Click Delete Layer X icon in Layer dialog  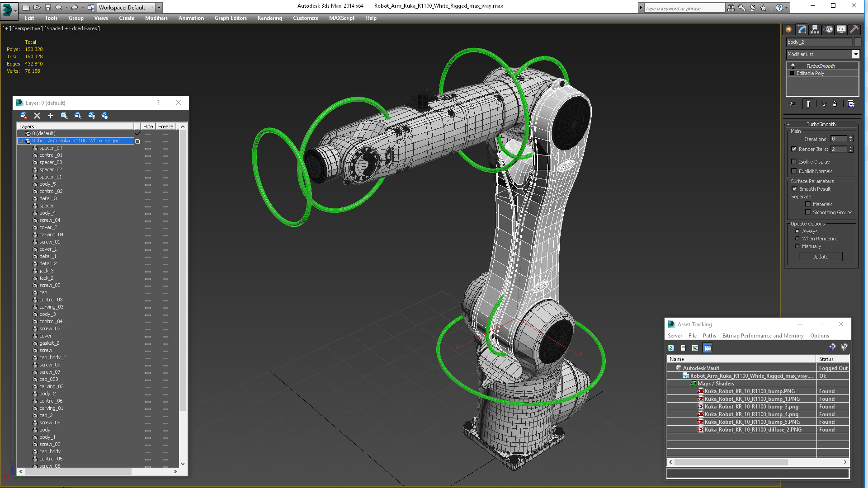click(37, 116)
